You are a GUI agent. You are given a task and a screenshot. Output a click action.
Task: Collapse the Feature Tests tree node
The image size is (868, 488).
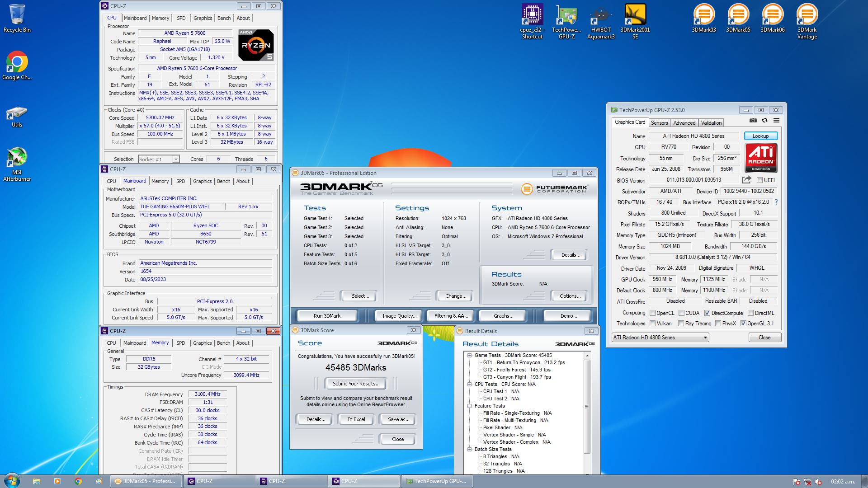(470, 406)
